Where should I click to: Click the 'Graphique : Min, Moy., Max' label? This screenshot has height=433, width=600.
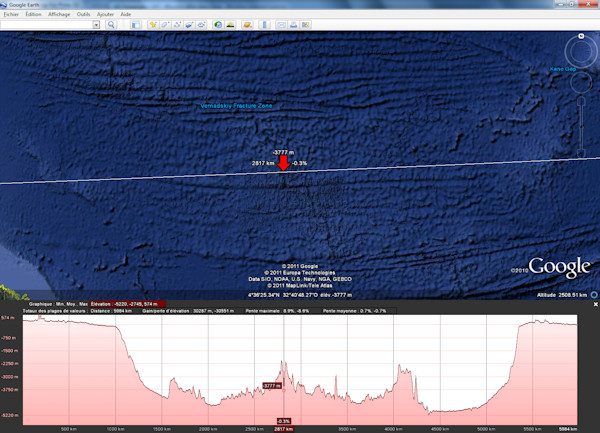(58, 304)
